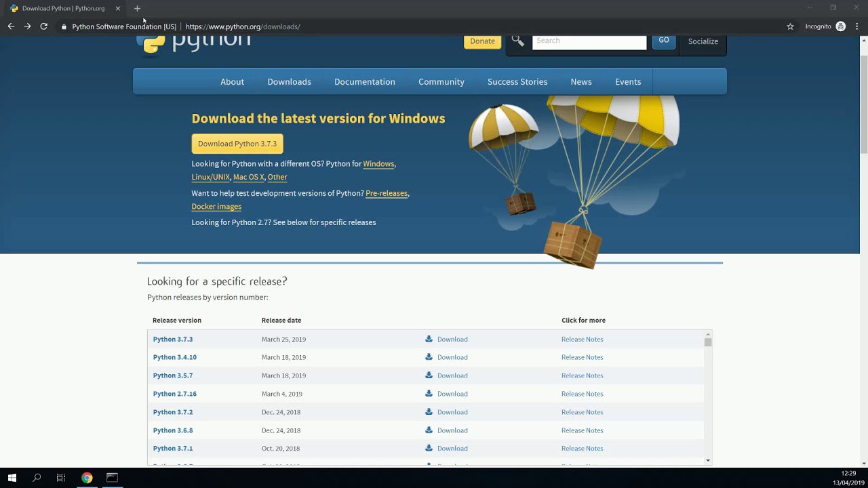Open the Incognito profile icon
The width and height of the screenshot is (868, 488).
click(x=841, y=26)
